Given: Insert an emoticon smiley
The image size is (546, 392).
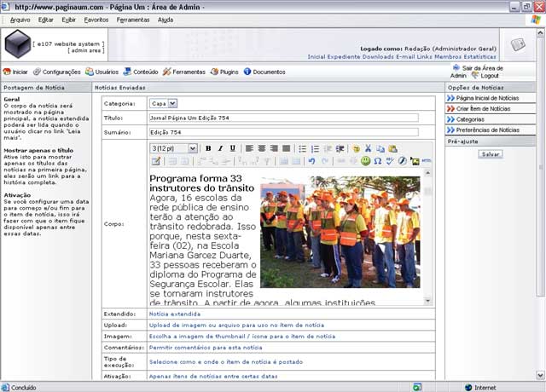Looking at the screenshot, I should [x=365, y=161].
